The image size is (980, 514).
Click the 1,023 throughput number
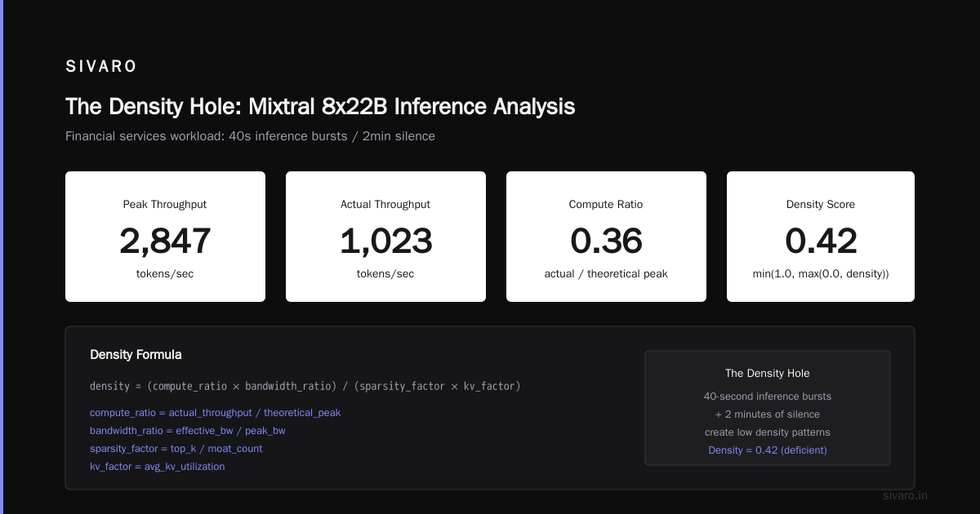385,241
